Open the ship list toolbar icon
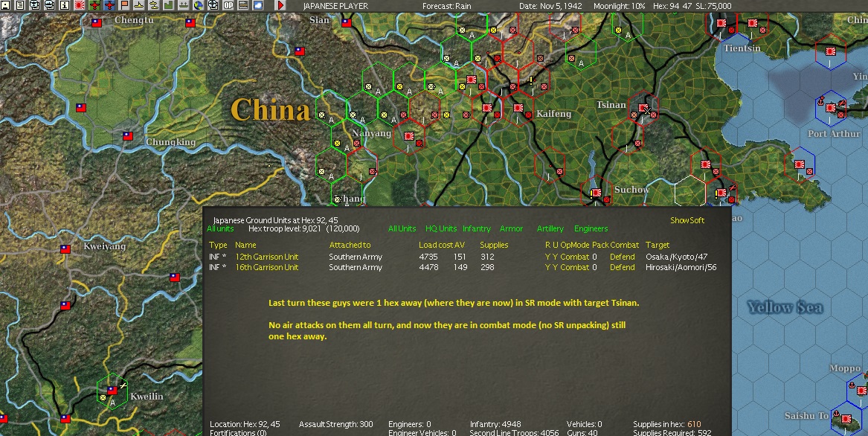This screenshot has width=868, height=436. tap(49, 5)
